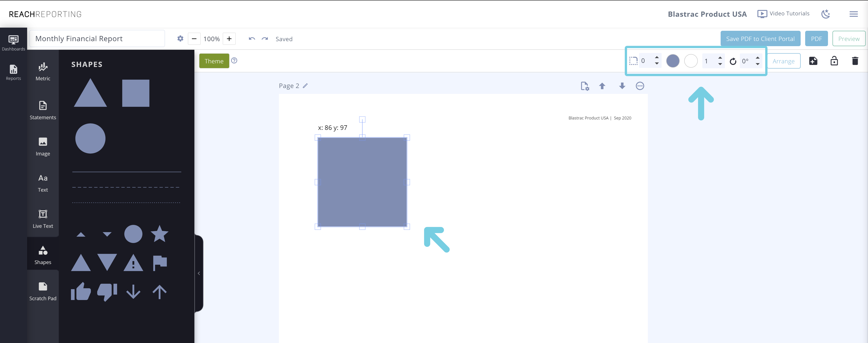Open the shape fill color swatch

[673, 61]
